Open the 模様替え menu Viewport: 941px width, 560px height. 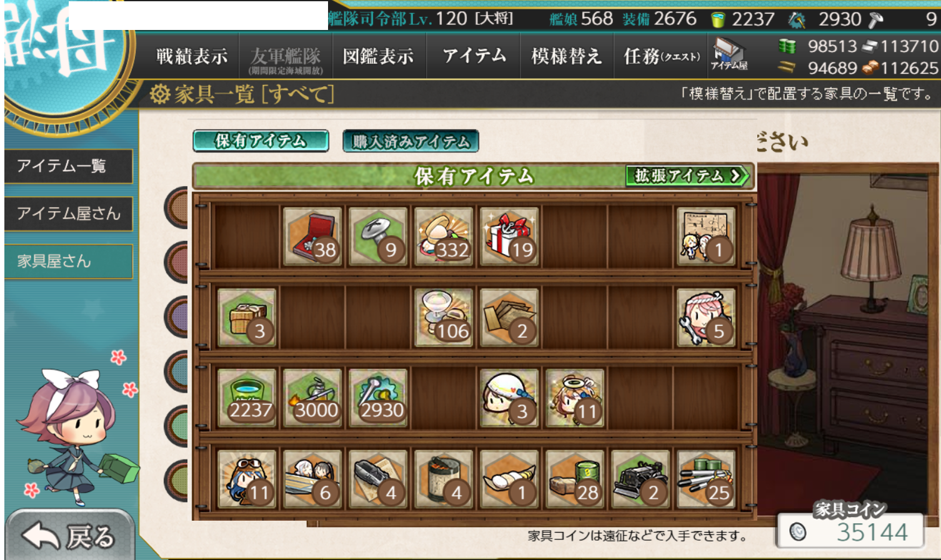pos(566,56)
